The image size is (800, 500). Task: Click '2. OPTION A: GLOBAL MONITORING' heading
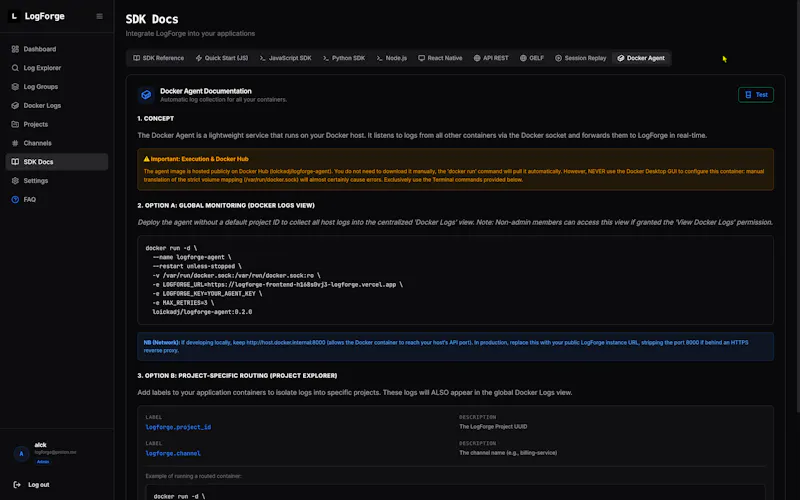[226, 206]
